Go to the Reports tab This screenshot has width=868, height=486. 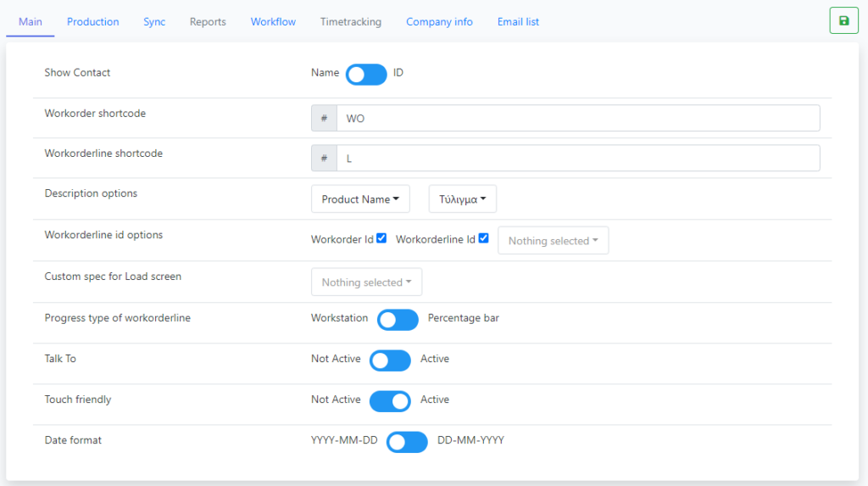(208, 21)
